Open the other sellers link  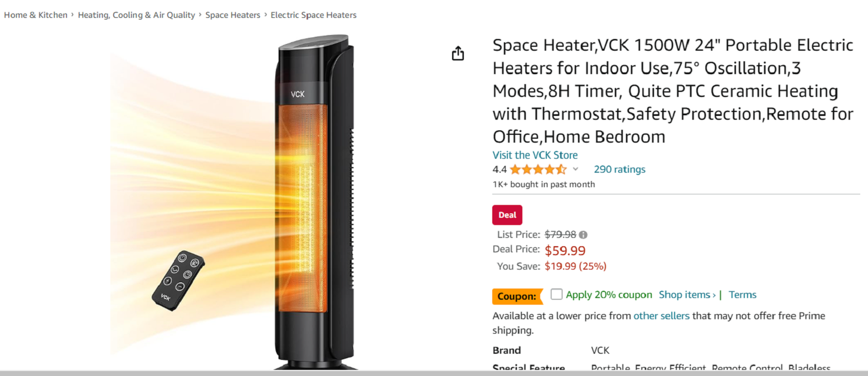[x=661, y=315]
